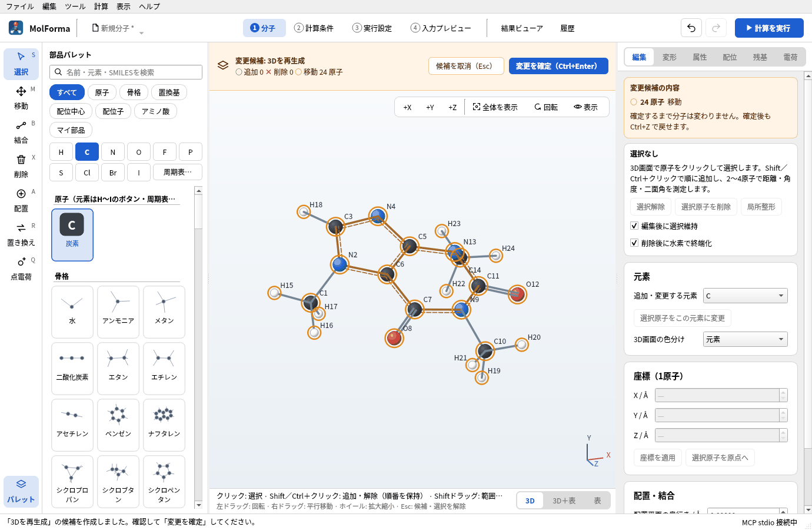Click 変更を確定 to confirm changes
This screenshot has height=530, width=812.
click(558, 66)
